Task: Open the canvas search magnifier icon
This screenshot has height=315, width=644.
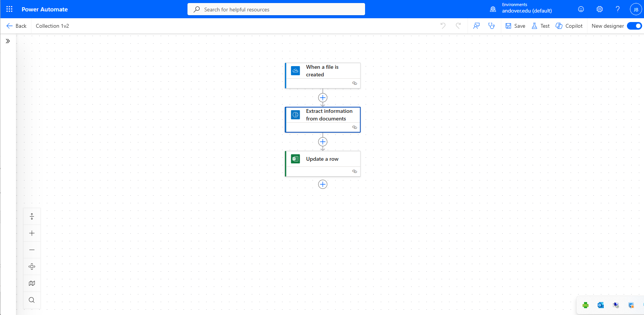Action: (x=32, y=300)
